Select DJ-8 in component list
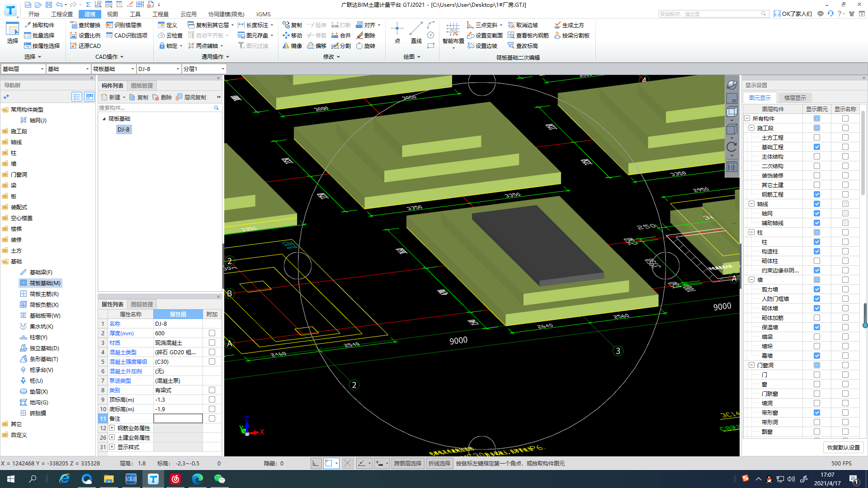868x488 pixels. point(123,129)
